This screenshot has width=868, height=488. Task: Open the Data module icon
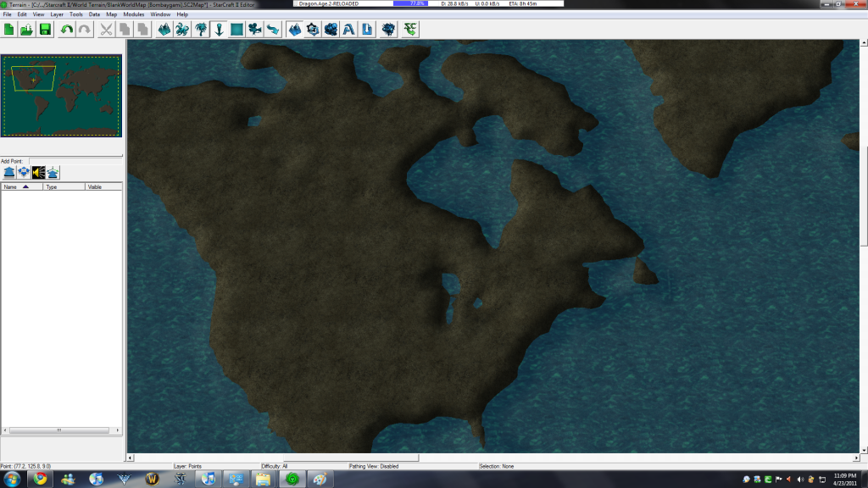[x=331, y=30]
